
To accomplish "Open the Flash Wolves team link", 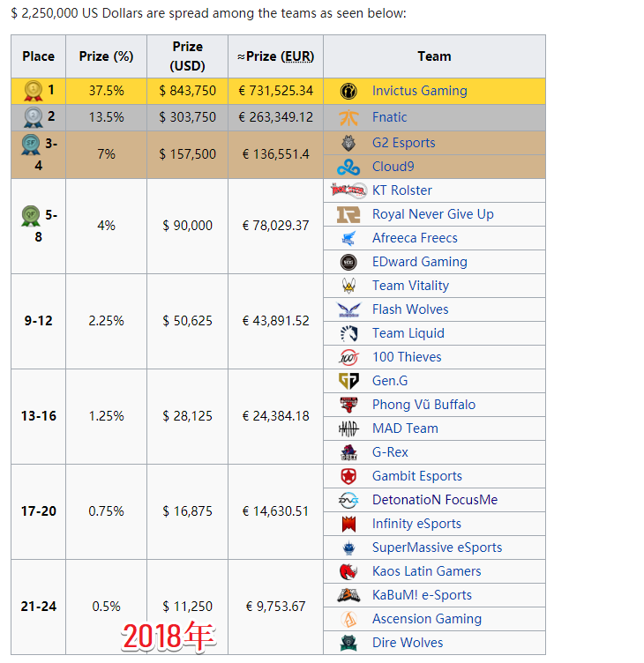I will coord(410,309).
